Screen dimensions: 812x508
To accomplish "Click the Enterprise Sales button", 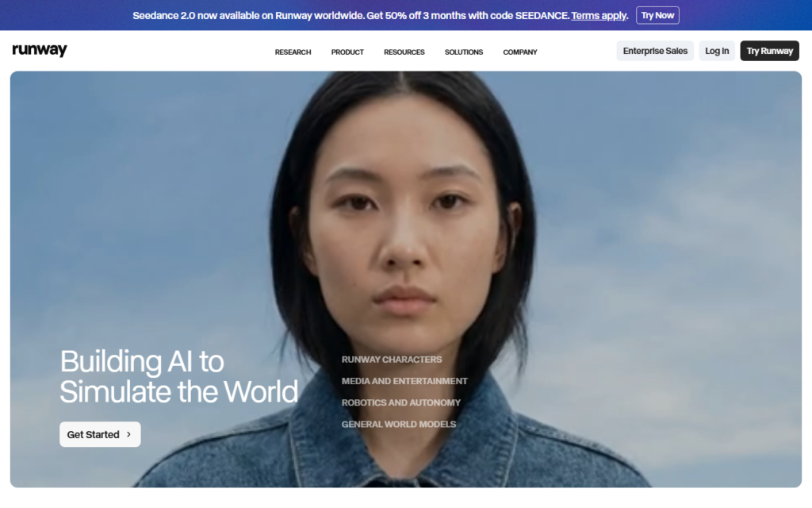I will point(655,51).
